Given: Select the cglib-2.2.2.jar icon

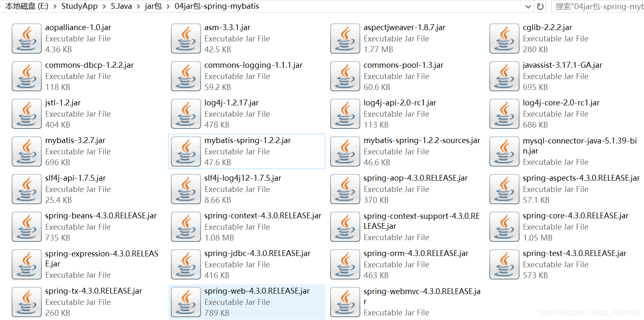Looking at the screenshot, I should (504, 38).
